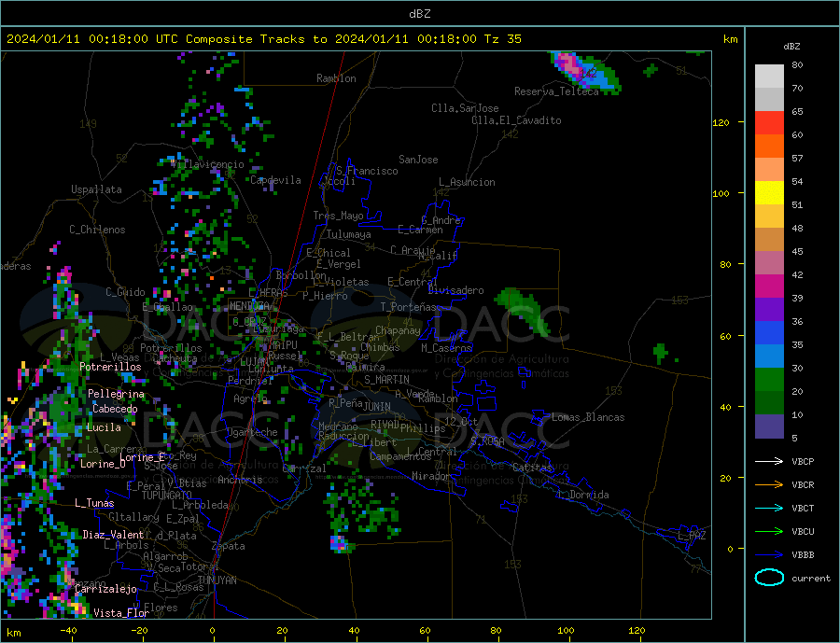
Task: Select the T_Porteñas label
Action: click(408, 307)
